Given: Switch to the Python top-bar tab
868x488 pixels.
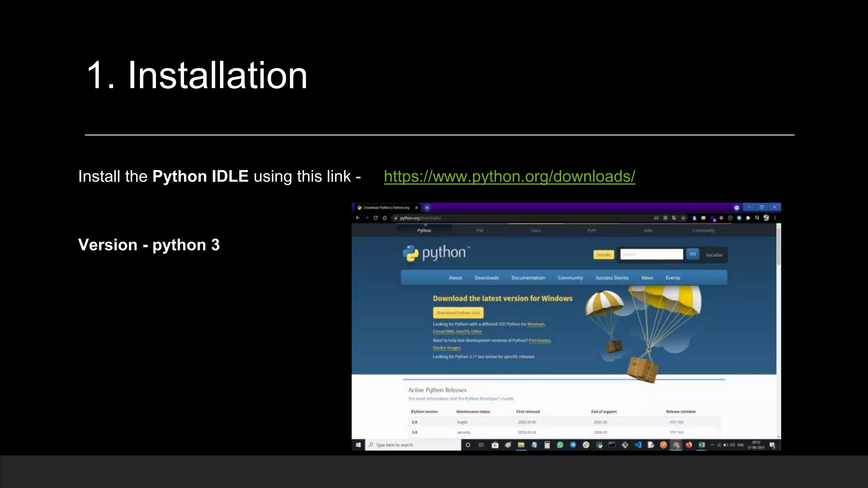Looking at the screenshot, I should tap(424, 230).
